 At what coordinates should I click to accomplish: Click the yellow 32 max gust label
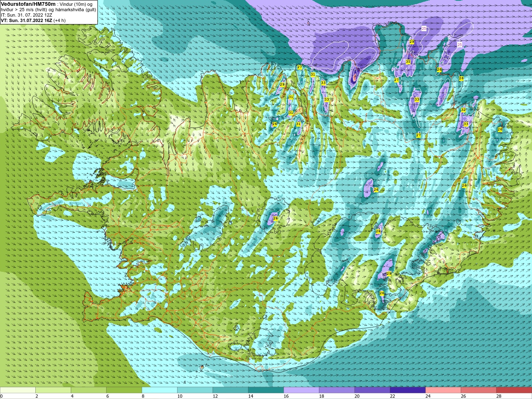463,110
